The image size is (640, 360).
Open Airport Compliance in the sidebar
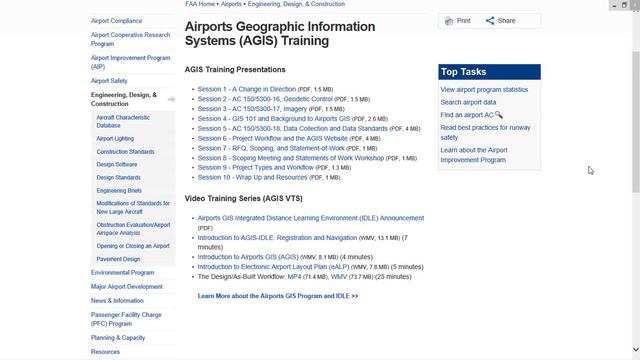pyautogui.click(x=116, y=21)
